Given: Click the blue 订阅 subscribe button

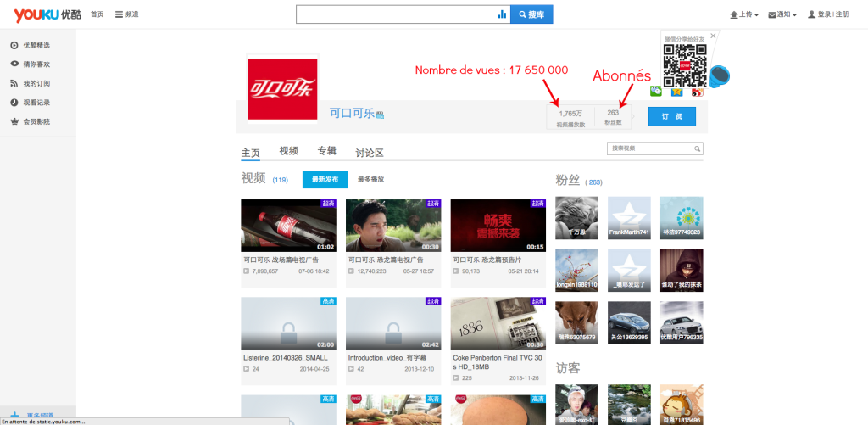Looking at the screenshot, I should click(x=672, y=117).
